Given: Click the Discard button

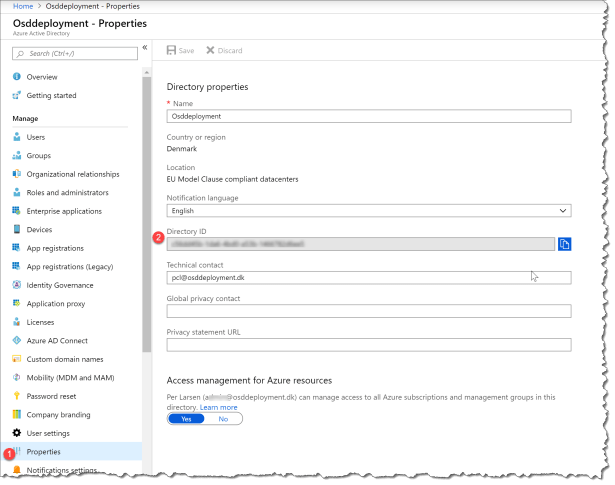Looking at the screenshot, I should [225, 50].
